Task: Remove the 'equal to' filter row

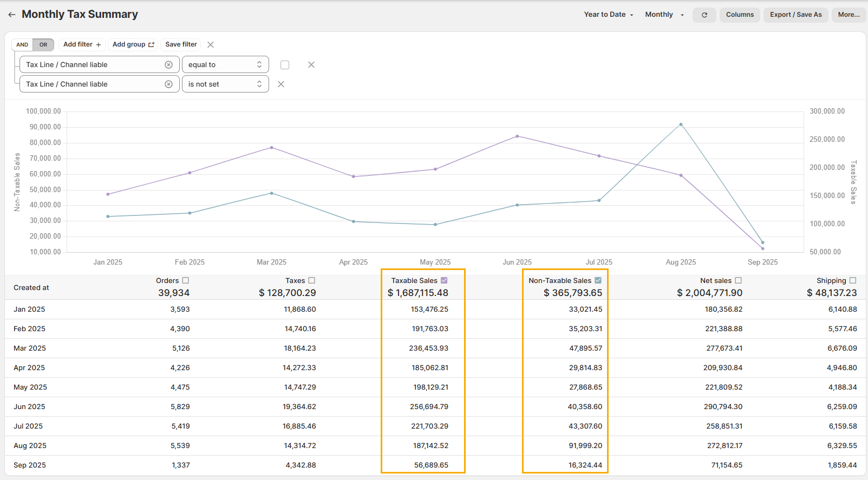Action: pos(311,65)
